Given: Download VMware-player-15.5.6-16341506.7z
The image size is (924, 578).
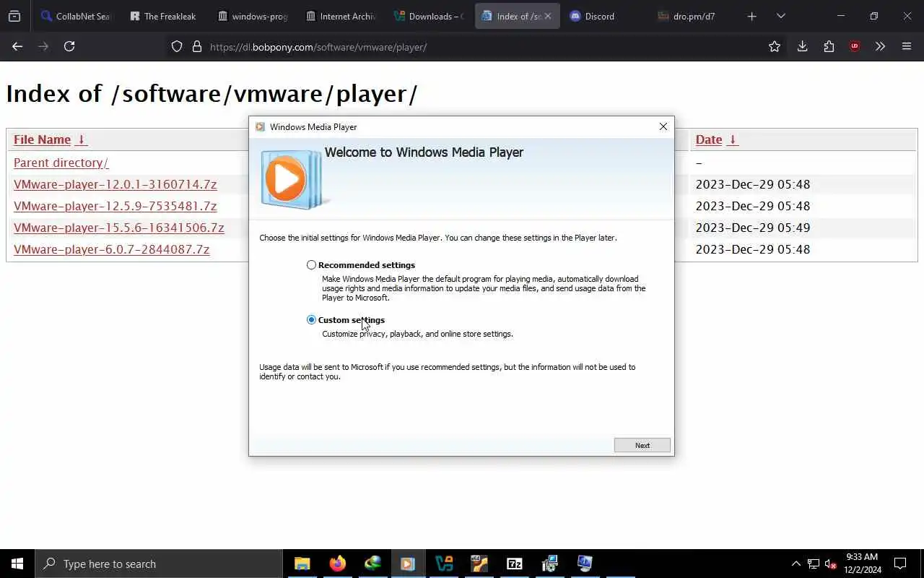Looking at the screenshot, I should (x=118, y=228).
